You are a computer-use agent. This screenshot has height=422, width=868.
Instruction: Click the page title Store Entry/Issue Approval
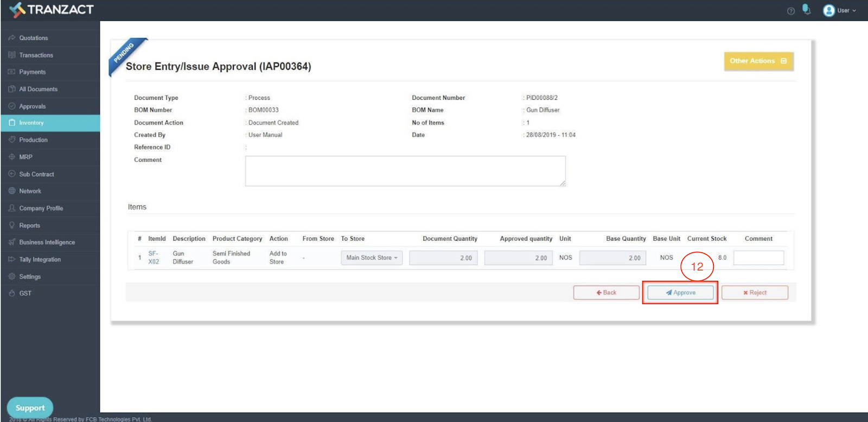pos(218,66)
